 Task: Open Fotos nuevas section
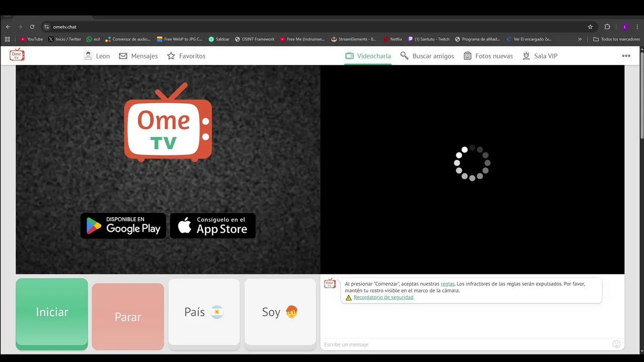click(488, 56)
